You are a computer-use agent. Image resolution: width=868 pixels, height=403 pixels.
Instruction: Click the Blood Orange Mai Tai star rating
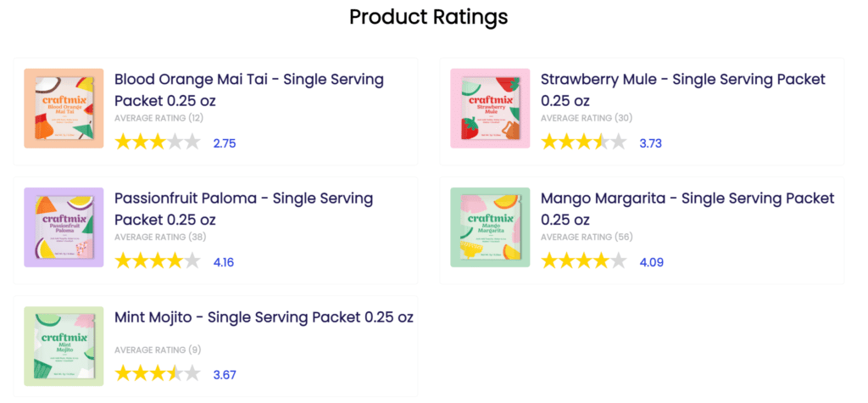[x=157, y=143]
